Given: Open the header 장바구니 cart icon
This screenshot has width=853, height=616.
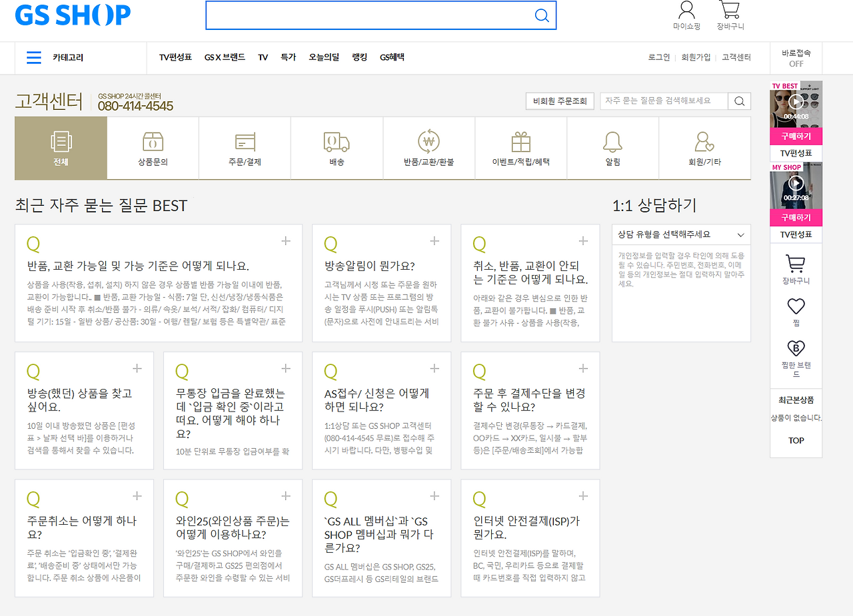Looking at the screenshot, I should coord(730,9).
